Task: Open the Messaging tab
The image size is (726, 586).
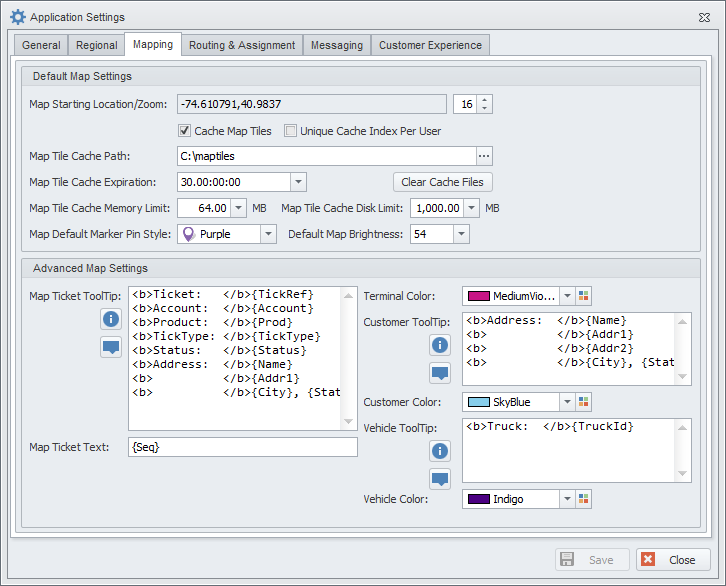Action: pos(337,45)
